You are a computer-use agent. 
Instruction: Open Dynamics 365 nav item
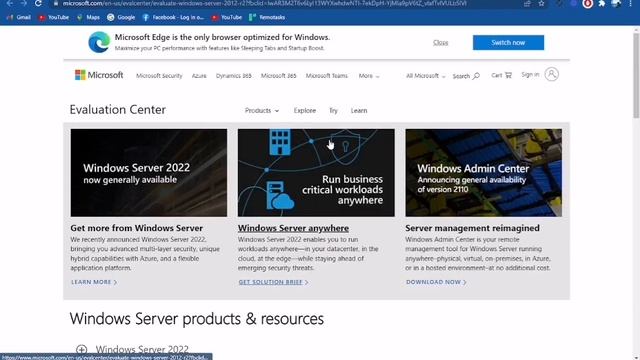[x=233, y=76]
